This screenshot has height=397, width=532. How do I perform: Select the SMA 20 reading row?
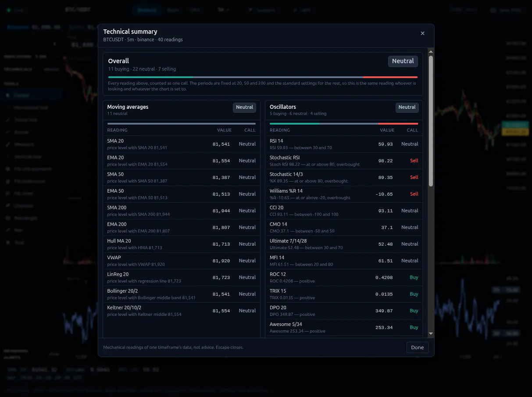[182, 144]
